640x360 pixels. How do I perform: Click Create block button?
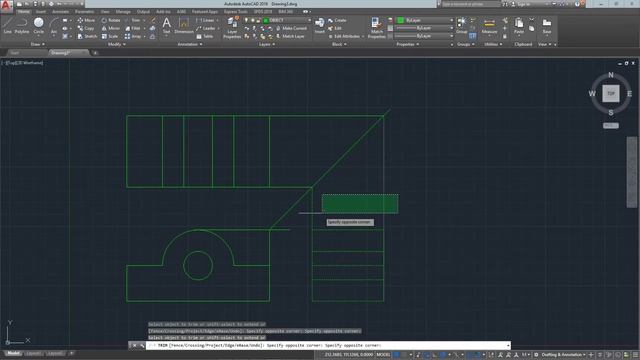click(337, 20)
